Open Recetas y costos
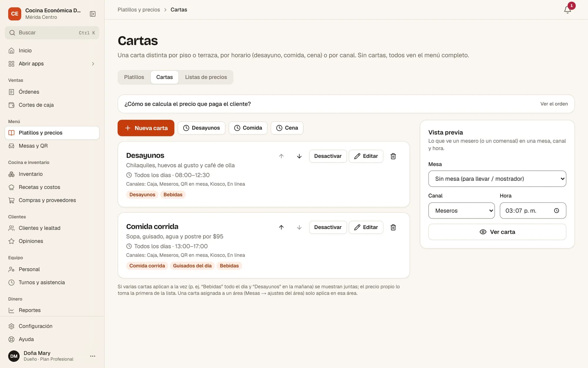 tap(52, 187)
